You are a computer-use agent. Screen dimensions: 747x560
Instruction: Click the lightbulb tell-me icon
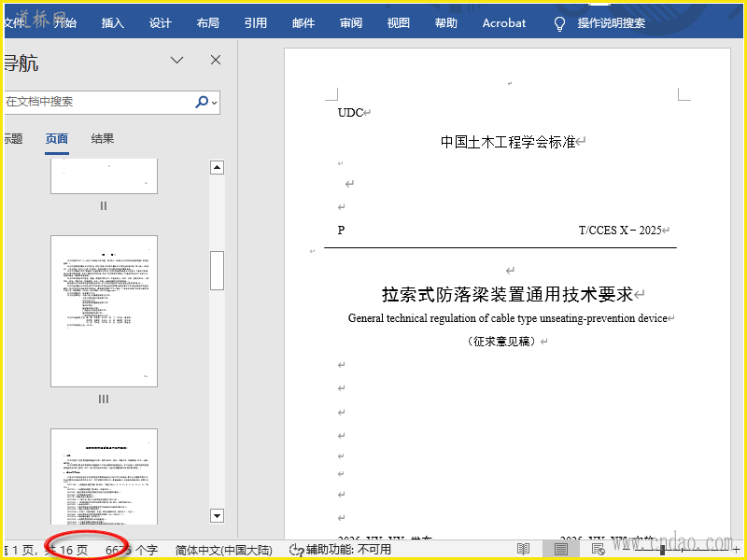tap(559, 24)
